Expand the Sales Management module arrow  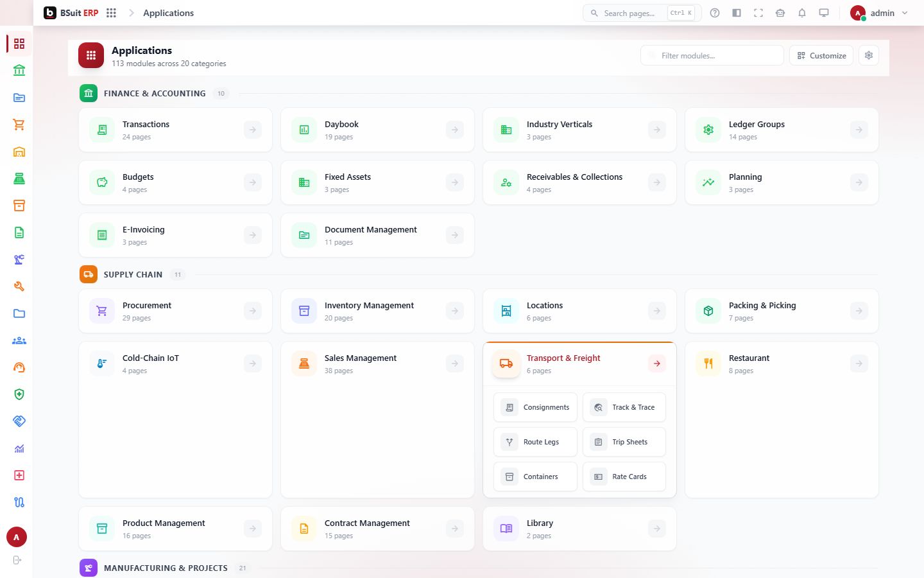tap(455, 363)
